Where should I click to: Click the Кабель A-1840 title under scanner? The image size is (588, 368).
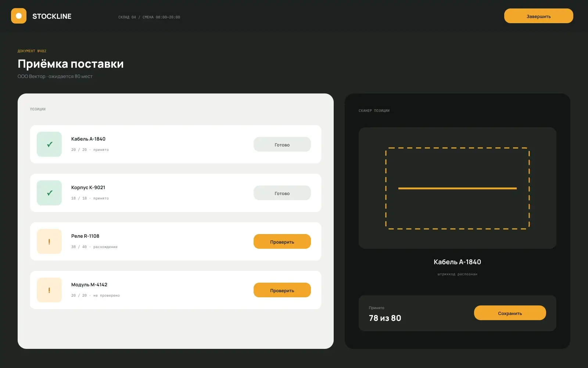(x=457, y=262)
